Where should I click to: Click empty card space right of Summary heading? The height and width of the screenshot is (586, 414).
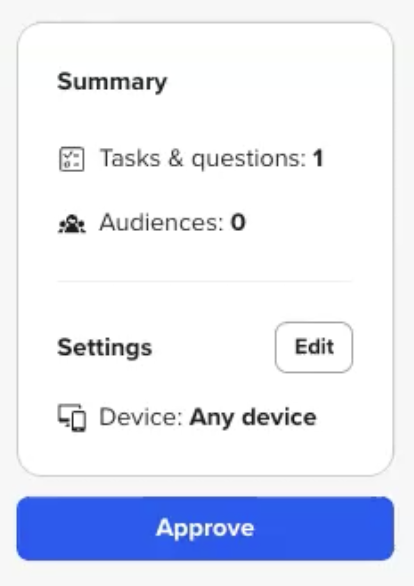point(276,82)
